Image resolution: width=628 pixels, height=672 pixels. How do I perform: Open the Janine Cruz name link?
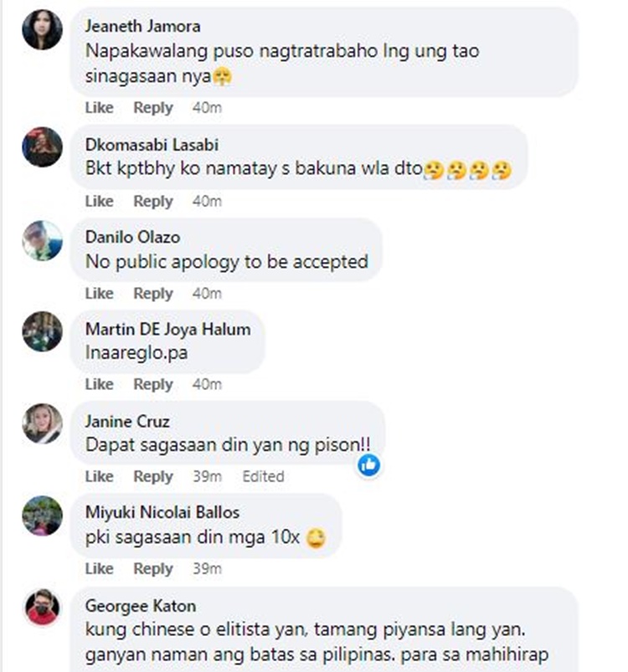coord(127,421)
